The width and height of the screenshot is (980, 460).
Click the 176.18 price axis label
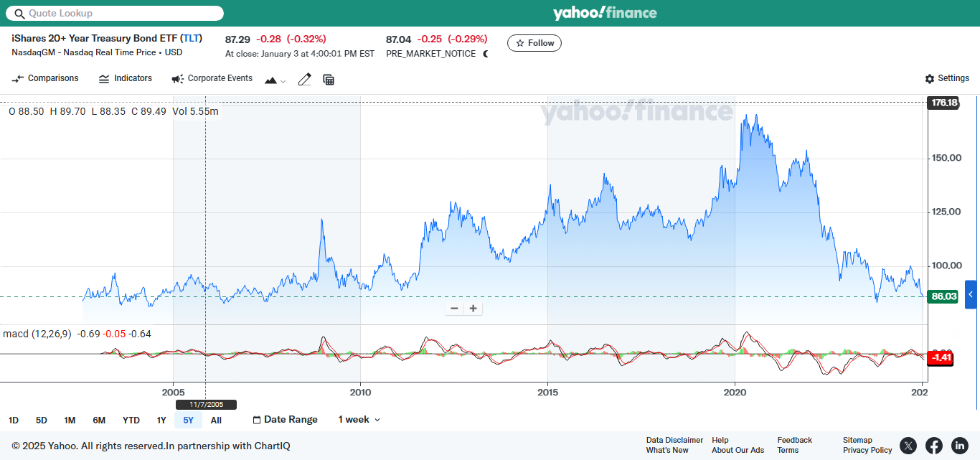[x=943, y=103]
